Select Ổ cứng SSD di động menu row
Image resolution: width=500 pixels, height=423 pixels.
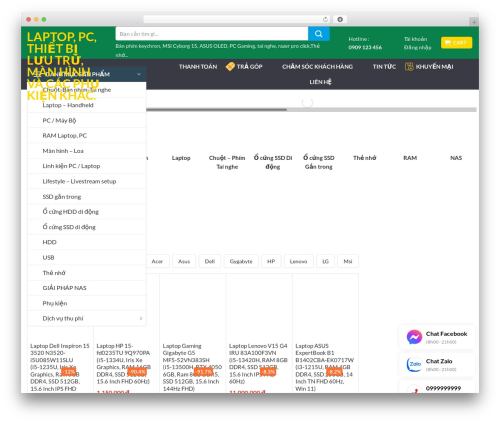click(87, 227)
